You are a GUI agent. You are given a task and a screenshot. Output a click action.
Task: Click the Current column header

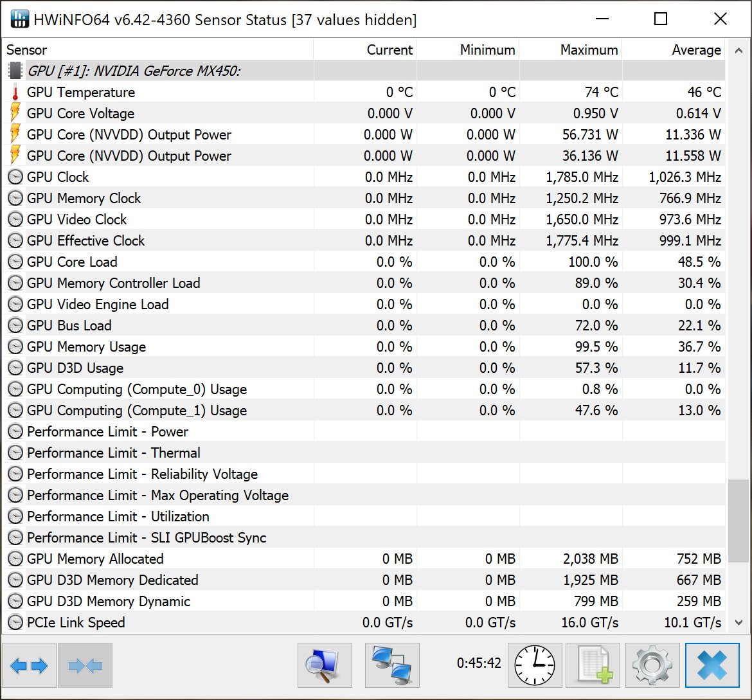(365, 50)
